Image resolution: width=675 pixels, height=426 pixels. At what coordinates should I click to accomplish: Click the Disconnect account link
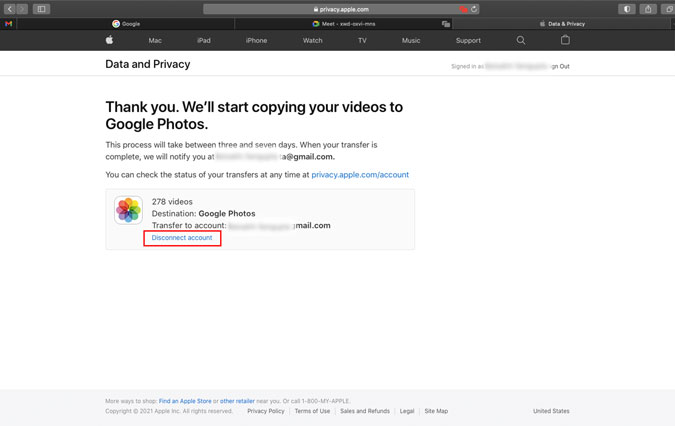point(182,238)
